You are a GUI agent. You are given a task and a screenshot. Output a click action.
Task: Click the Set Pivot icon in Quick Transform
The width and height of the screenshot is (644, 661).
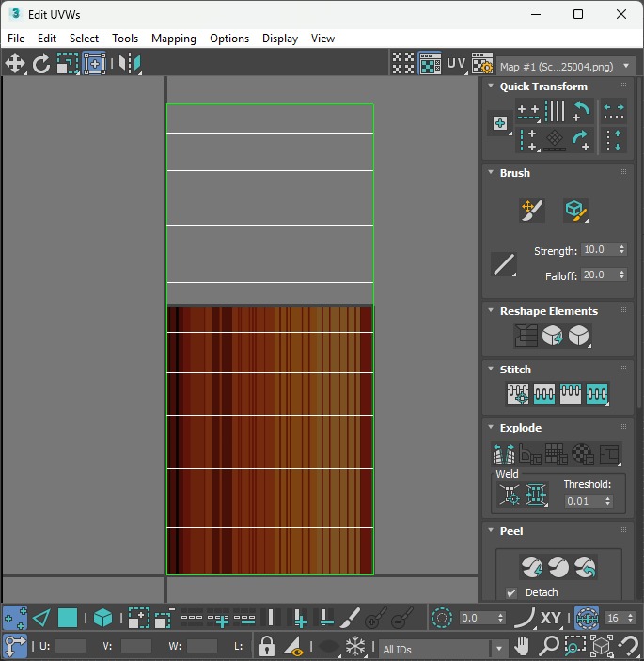click(500, 123)
